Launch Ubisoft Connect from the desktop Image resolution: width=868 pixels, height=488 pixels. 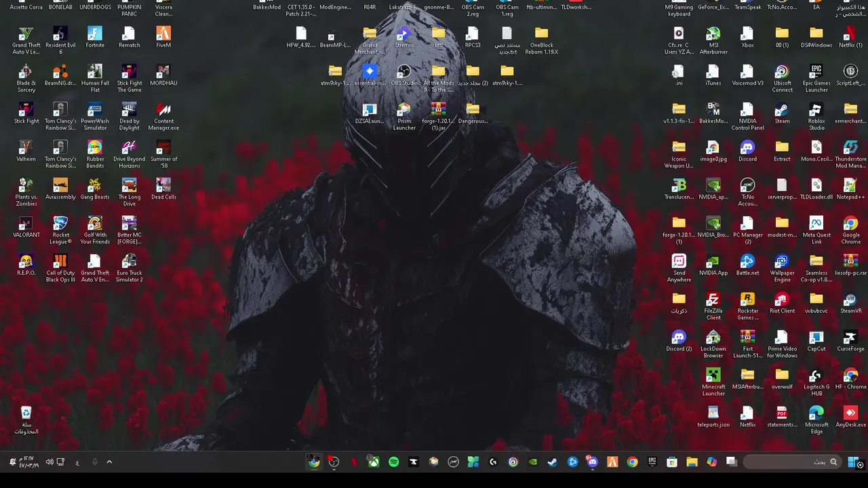tap(782, 79)
